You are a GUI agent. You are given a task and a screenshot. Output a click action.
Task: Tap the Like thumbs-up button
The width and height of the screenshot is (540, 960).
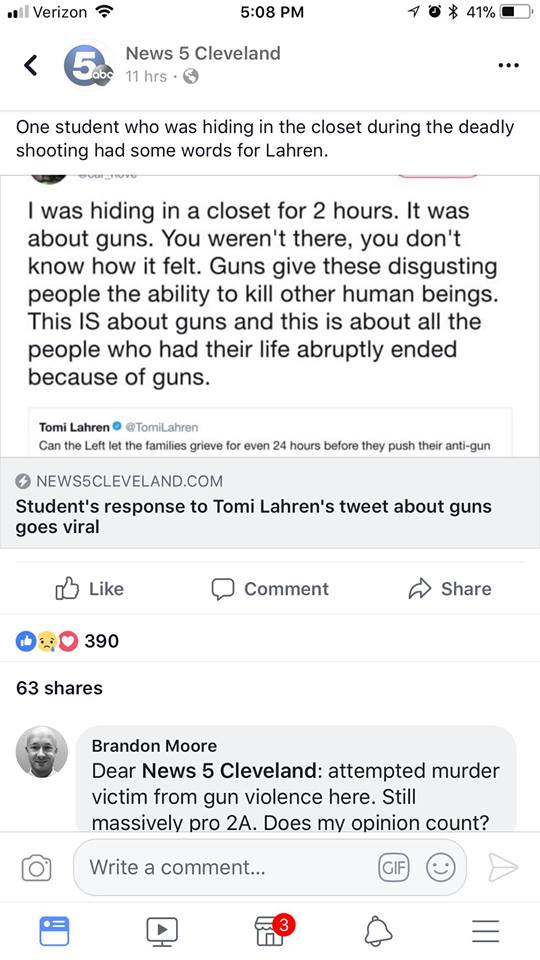(89, 588)
